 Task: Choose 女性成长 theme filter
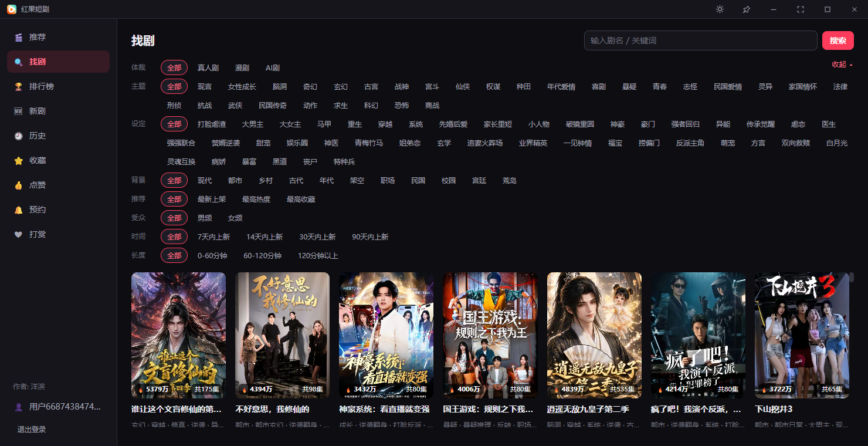tap(242, 87)
